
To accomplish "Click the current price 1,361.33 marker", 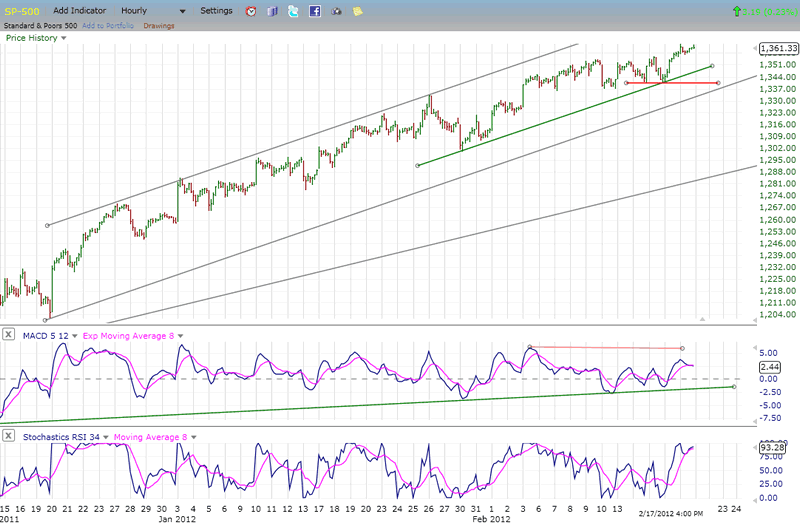I will click(x=777, y=48).
